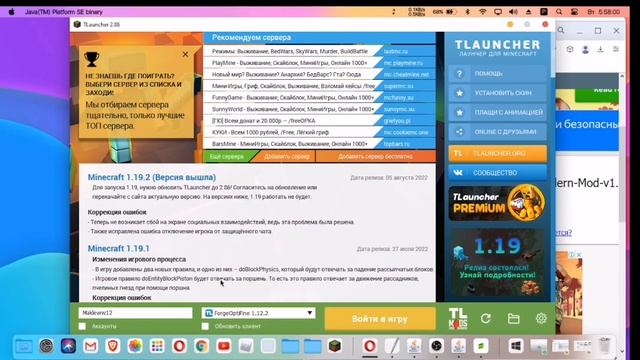Open the 1.19 release banner

click(x=497, y=263)
